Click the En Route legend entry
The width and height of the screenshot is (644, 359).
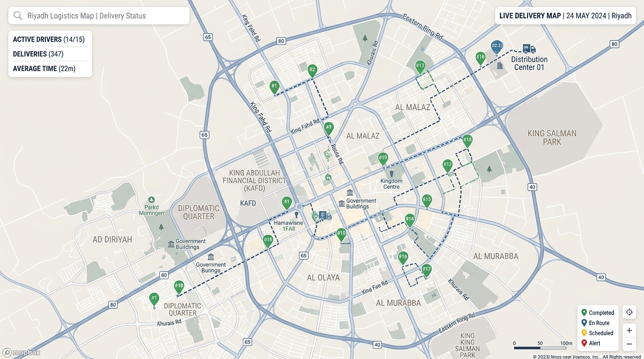595,323
